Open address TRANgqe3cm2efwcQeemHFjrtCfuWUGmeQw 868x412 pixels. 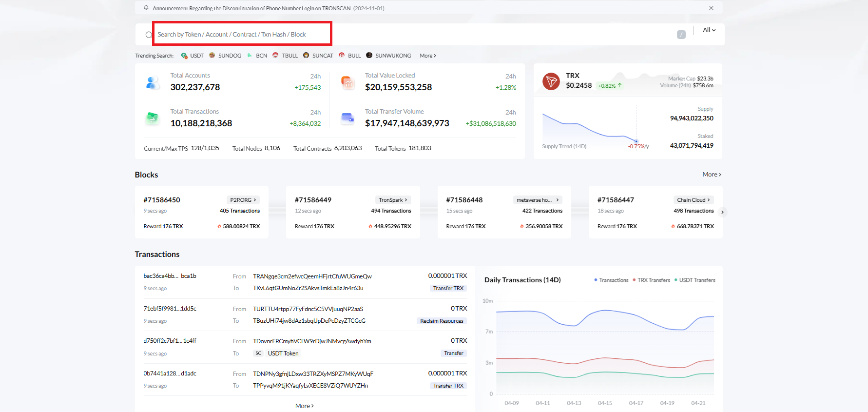point(312,276)
